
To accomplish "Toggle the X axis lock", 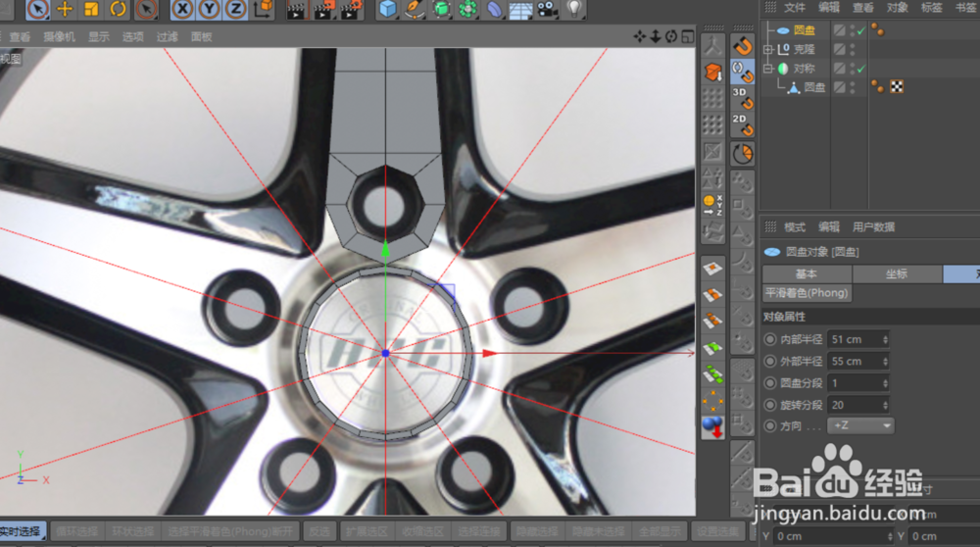I will 182,9.
